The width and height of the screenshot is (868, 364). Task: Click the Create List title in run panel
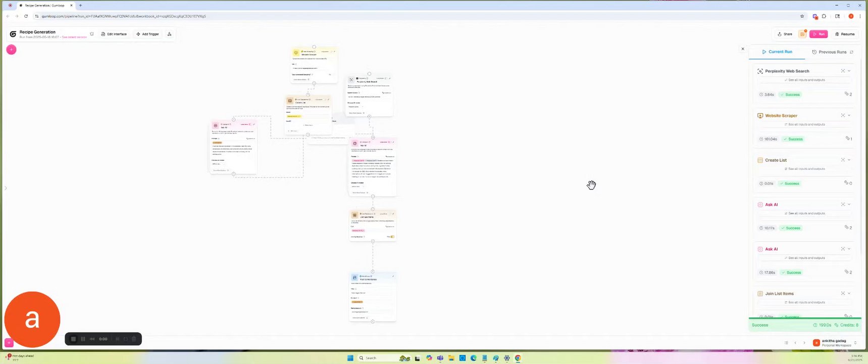pyautogui.click(x=776, y=160)
